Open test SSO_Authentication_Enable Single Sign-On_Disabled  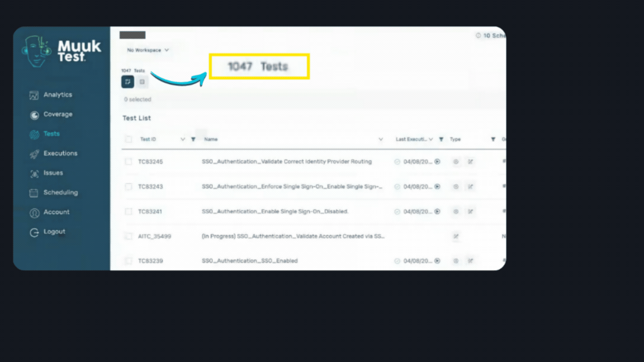click(x=275, y=211)
